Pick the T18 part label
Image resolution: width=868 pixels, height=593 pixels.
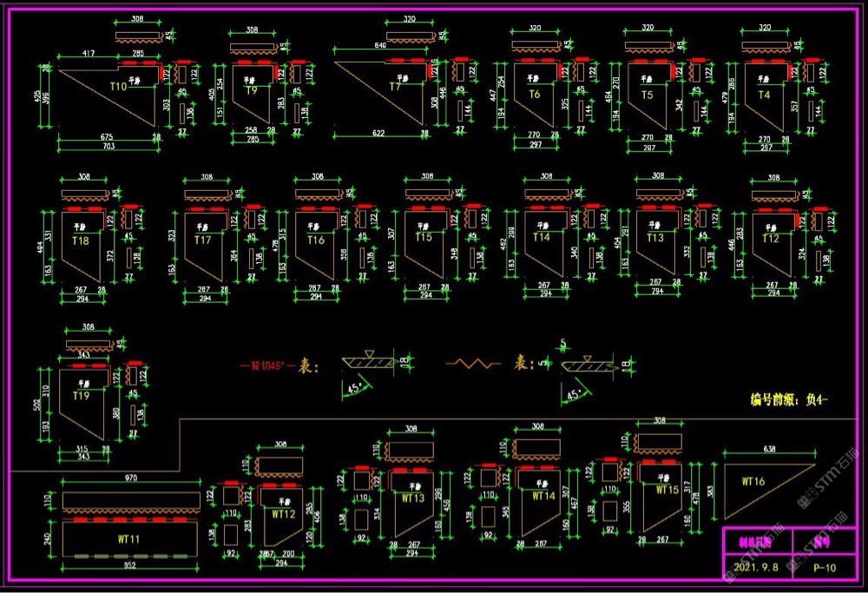click(x=81, y=240)
